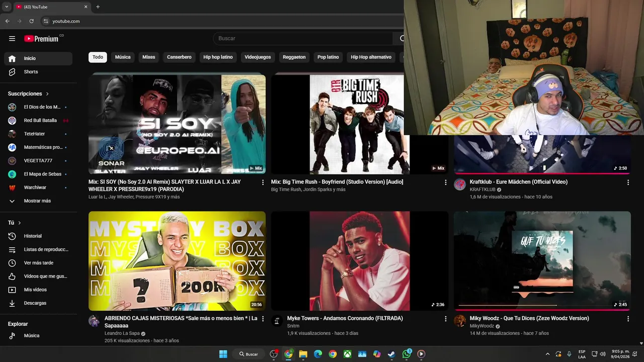Open the SI SOY mix thumbnail
Screen dimensions: 644x362
coord(177,124)
